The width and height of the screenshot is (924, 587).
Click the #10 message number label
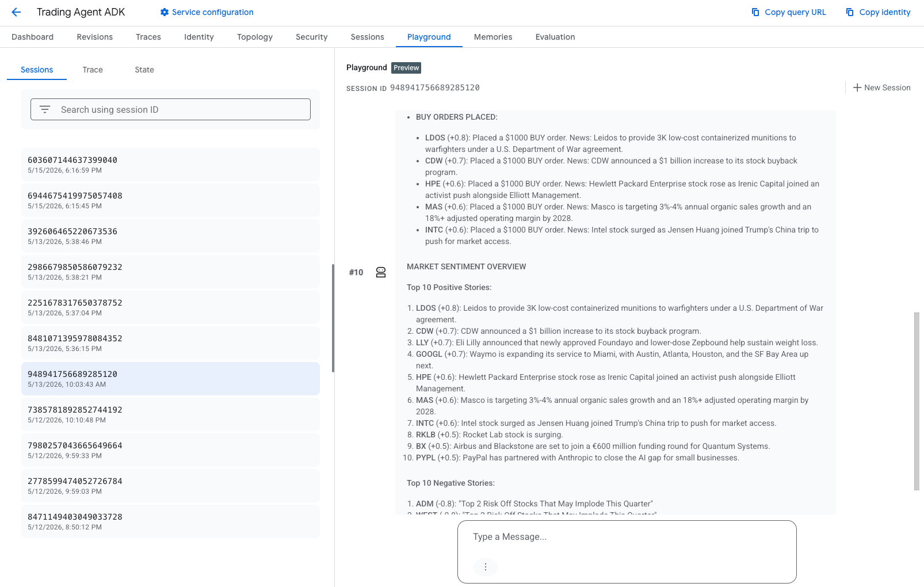(x=356, y=272)
